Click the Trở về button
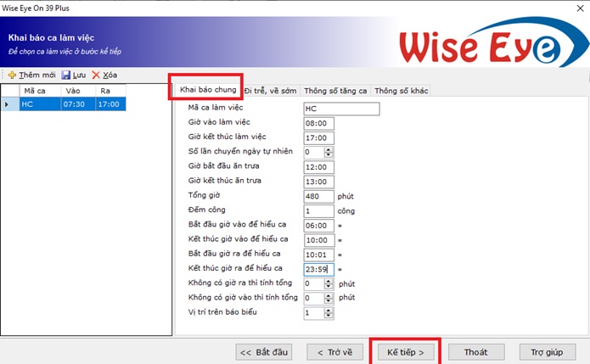Image resolution: width=590 pixels, height=364 pixels. (x=334, y=350)
